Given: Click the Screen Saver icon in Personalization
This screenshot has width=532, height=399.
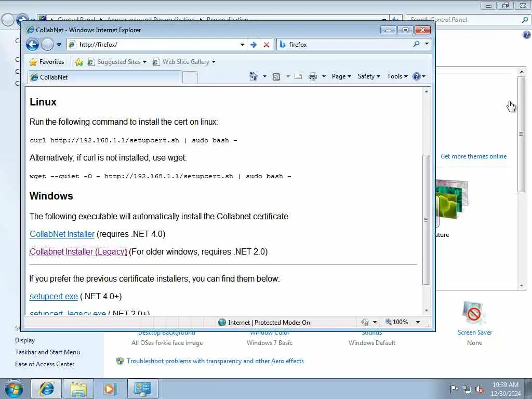Looking at the screenshot, I should click(x=474, y=313).
